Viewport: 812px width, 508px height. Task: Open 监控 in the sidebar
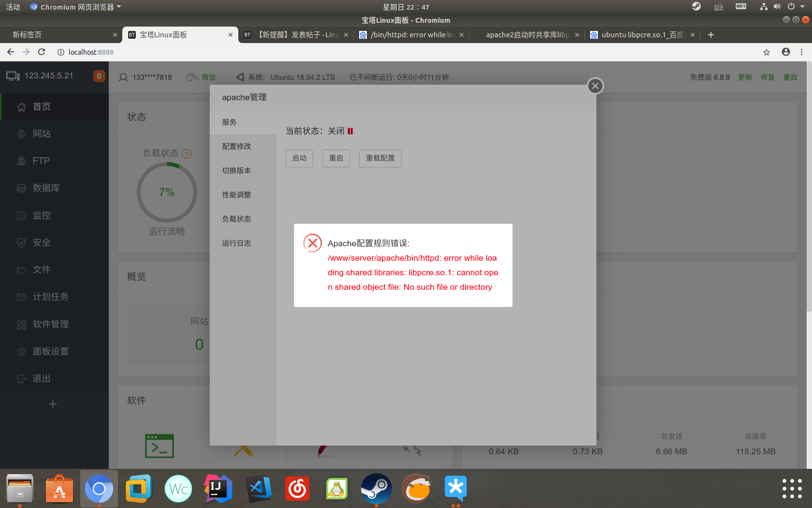pyautogui.click(x=54, y=215)
